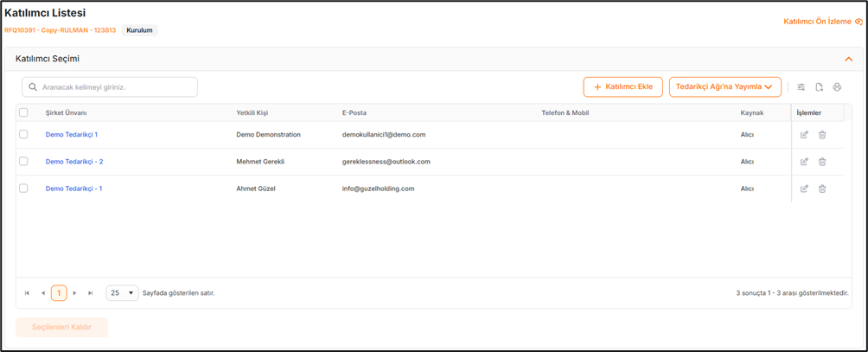The image size is (868, 352).
Task: Click edit icon for Ahmet Güzel row
Action: [804, 189]
